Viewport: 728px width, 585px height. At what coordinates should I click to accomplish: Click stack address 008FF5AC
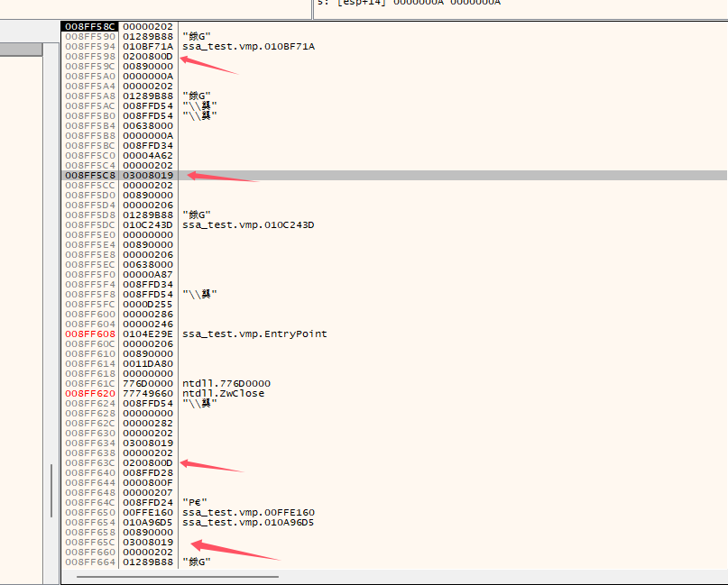click(89, 105)
